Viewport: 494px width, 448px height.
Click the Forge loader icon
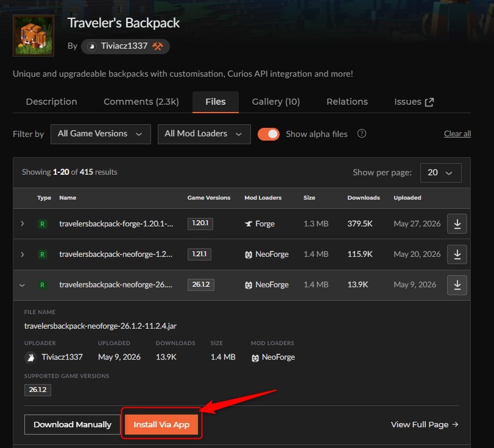[x=249, y=224]
